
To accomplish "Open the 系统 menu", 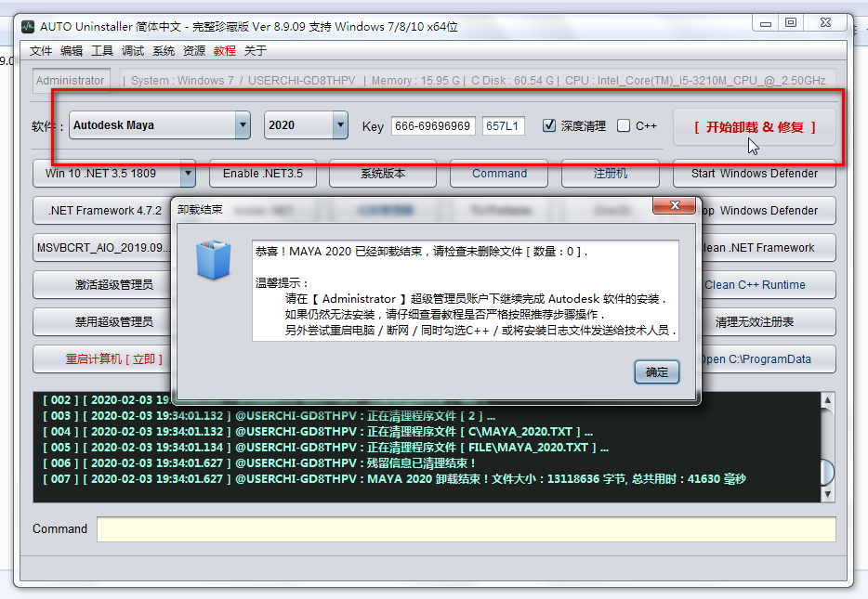I will click(x=164, y=51).
